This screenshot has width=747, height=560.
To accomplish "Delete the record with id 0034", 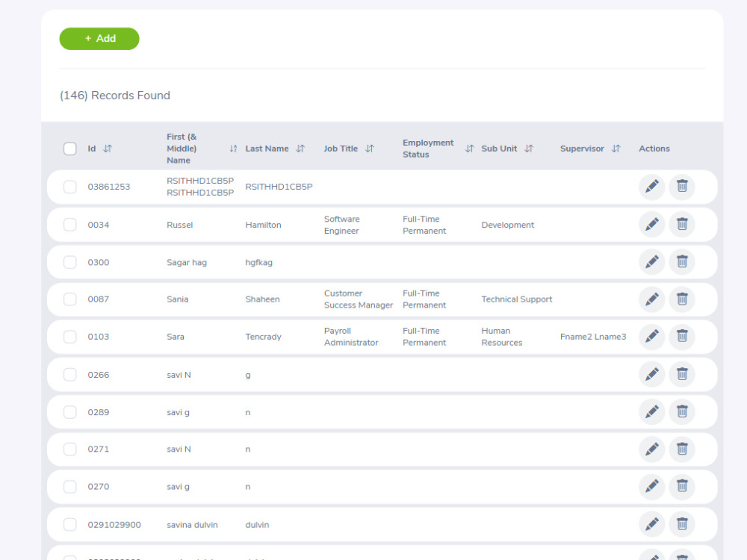I will coord(681,224).
